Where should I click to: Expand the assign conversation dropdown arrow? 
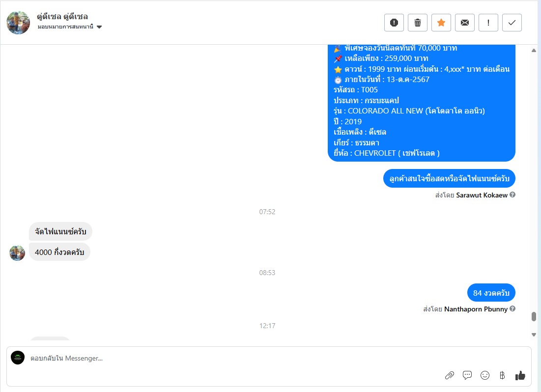[99, 27]
